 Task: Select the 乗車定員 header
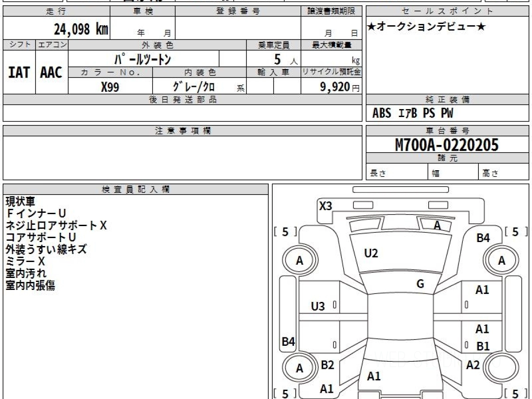274,45
